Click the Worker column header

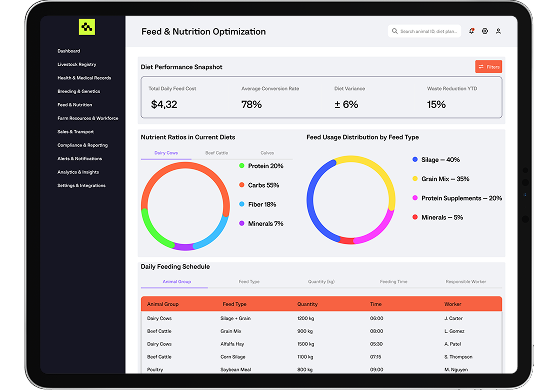[453, 304]
